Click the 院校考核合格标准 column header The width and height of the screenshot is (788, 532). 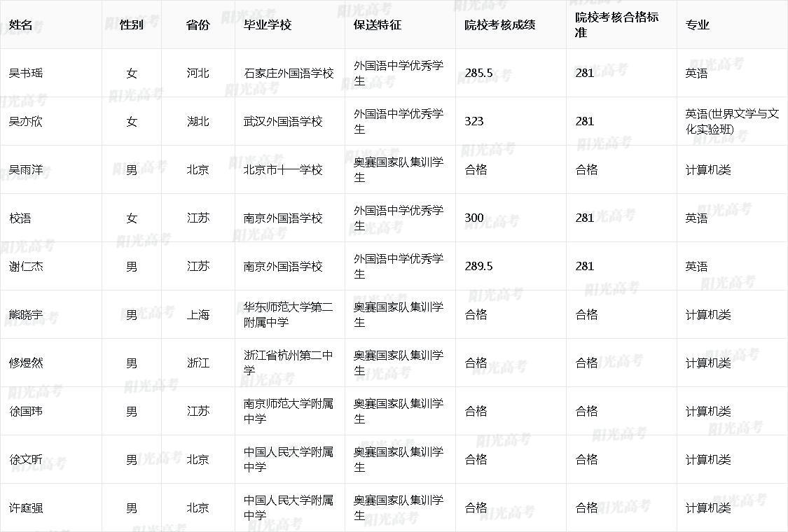pyautogui.click(x=617, y=24)
